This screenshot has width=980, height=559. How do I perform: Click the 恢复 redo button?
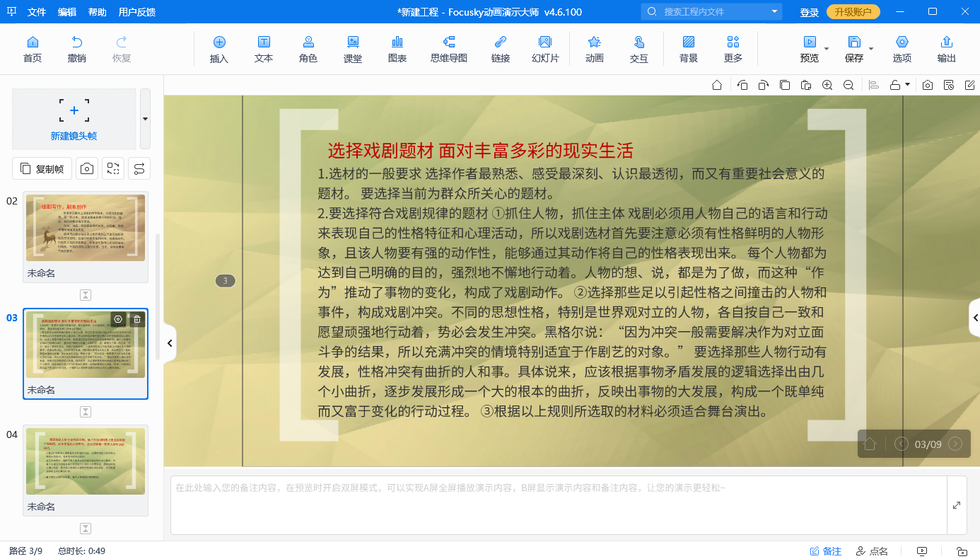click(x=122, y=49)
